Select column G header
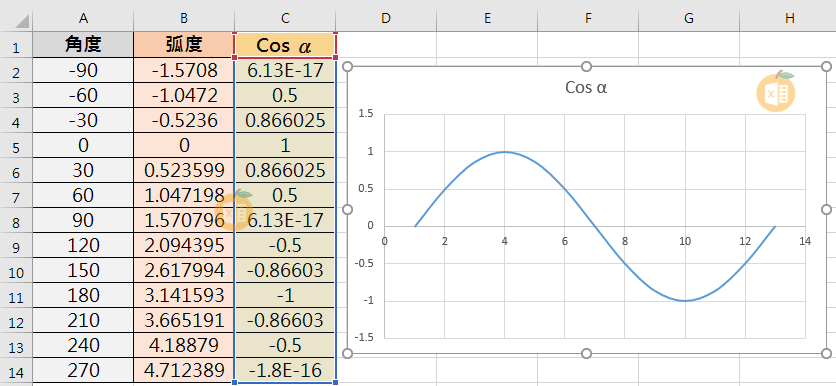Screen dimensions: 836x386 click(689, 18)
